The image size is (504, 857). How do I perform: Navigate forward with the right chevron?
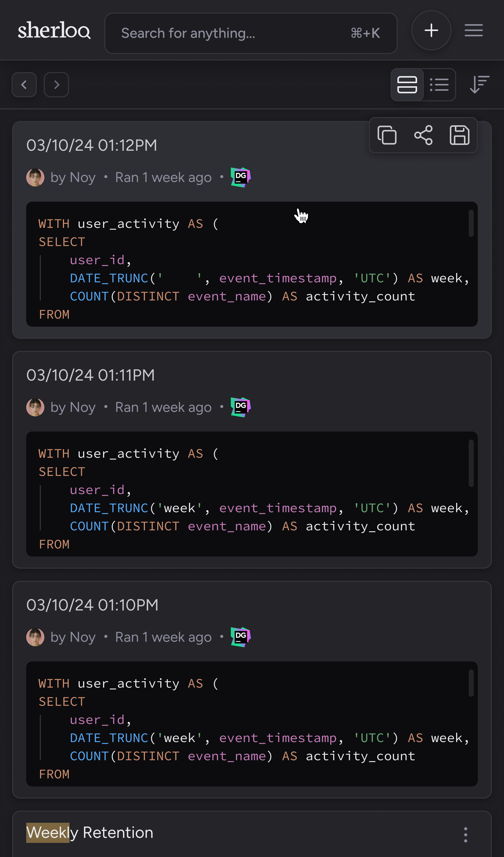tap(56, 85)
